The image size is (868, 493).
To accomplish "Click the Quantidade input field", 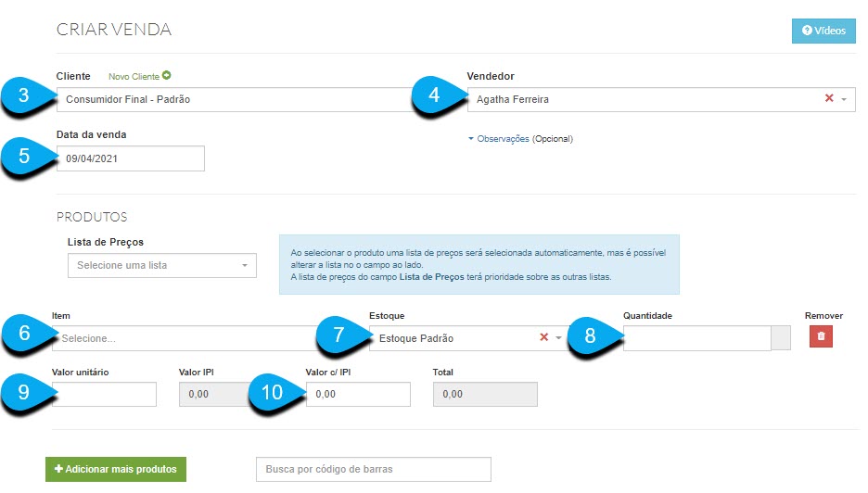I will (x=697, y=338).
